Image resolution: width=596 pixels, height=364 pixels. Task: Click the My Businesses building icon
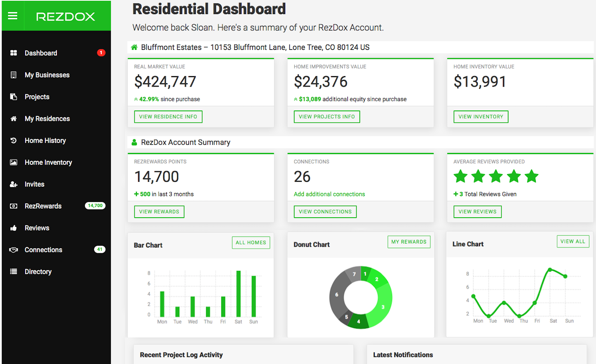[14, 75]
